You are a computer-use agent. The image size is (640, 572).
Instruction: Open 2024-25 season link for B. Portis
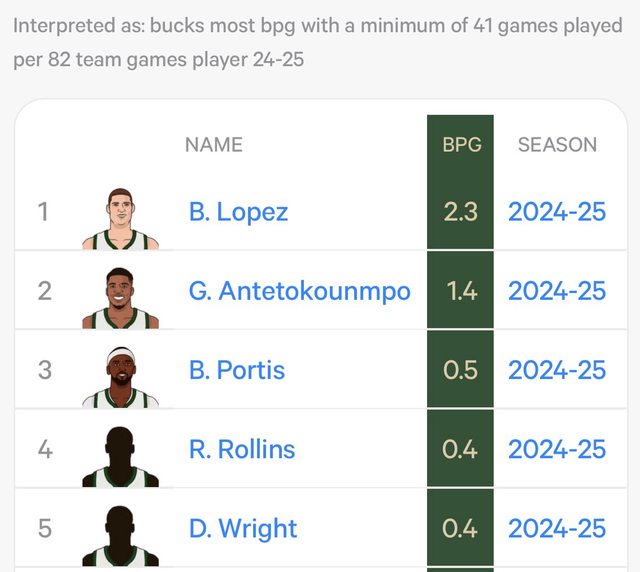(557, 370)
